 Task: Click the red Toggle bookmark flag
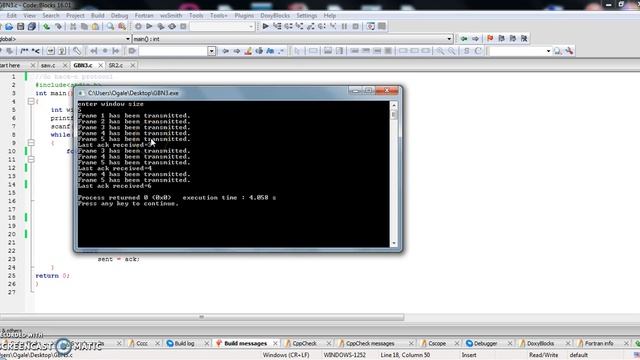click(490, 38)
